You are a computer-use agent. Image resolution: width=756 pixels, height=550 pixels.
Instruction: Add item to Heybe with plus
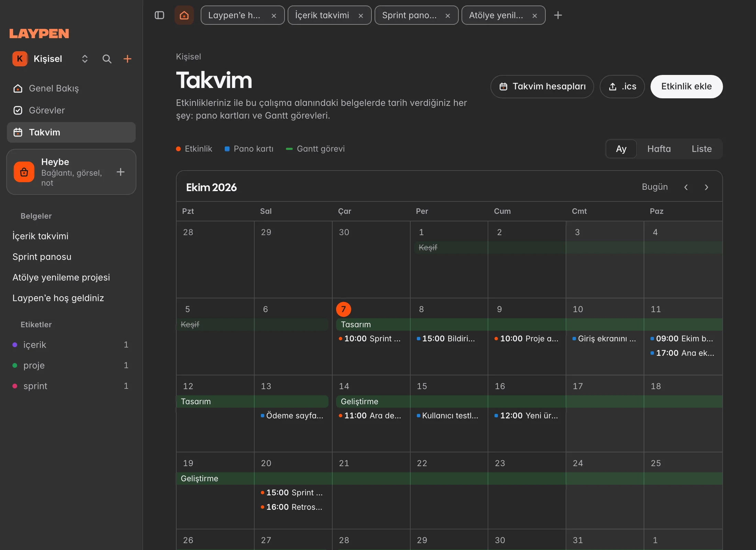click(x=121, y=172)
